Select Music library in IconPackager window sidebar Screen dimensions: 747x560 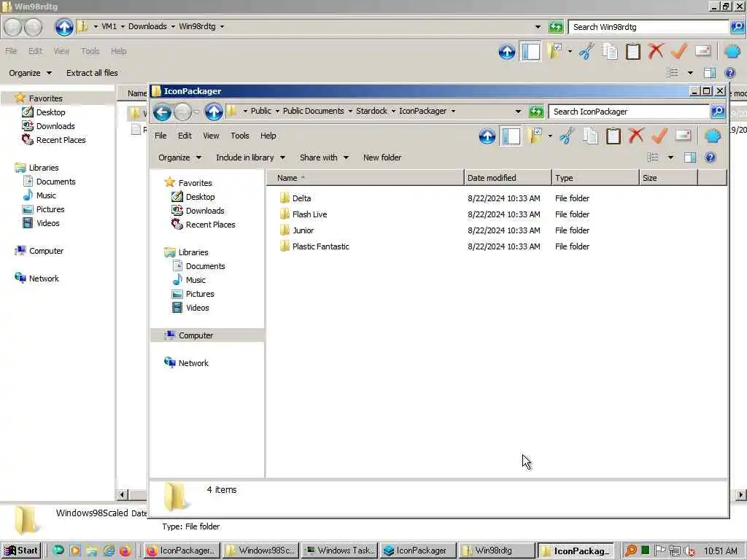[196, 280]
